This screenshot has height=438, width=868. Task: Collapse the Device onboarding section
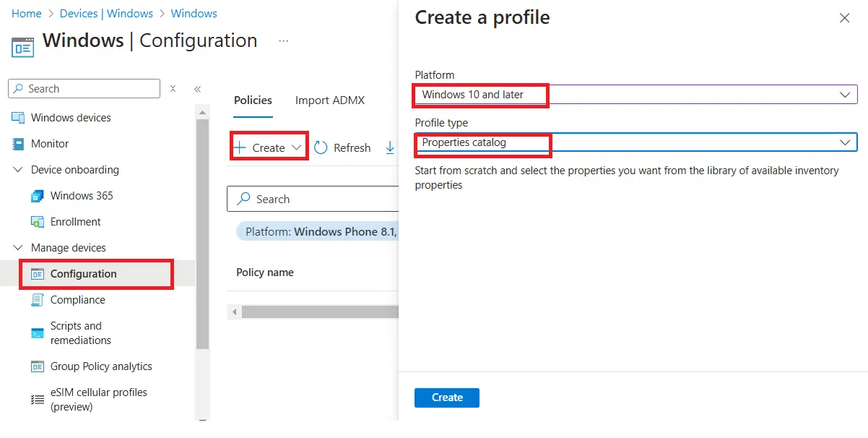point(18,170)
